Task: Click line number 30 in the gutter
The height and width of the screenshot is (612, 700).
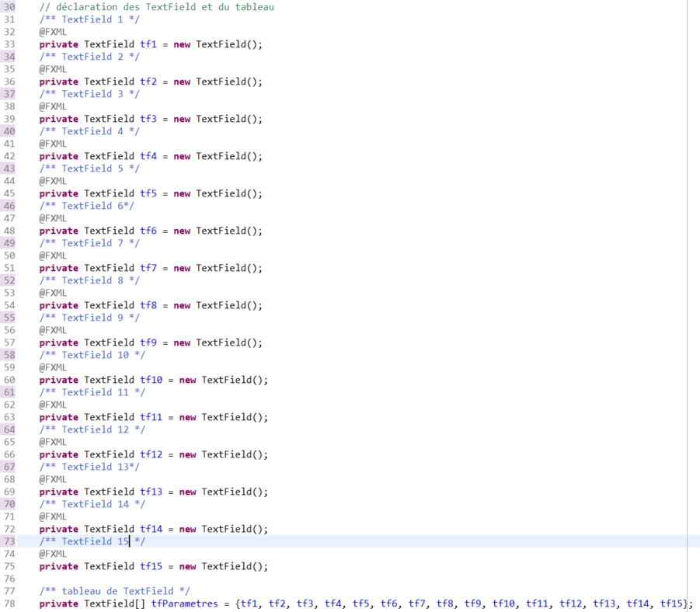Action: click(9, 7)
